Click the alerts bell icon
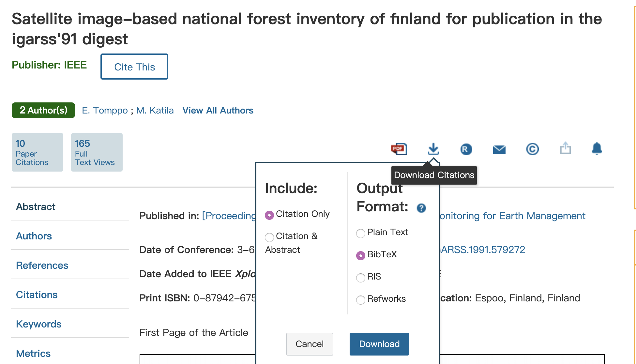This screenshot has height=364, width=636. [x=597, y=149]
